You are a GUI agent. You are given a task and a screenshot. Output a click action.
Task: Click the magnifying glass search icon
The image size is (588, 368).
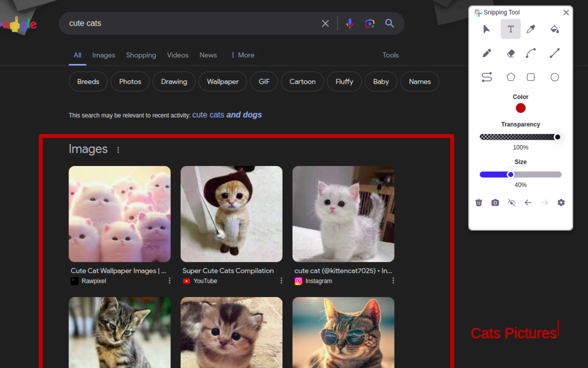pyautogui.click(x=390, y=23)
